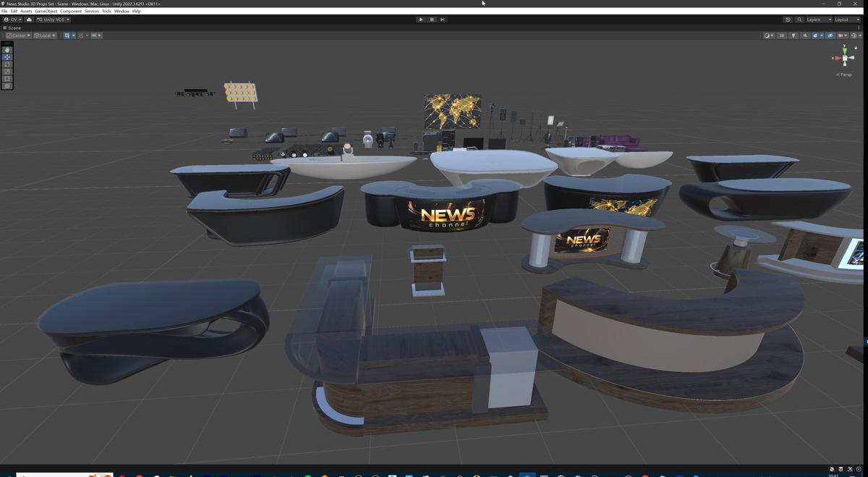This screenshot has height=477, width=868.
Task: Click the orientation gizmo center cube
Action: pyautogui.click(x=845, y=58)
